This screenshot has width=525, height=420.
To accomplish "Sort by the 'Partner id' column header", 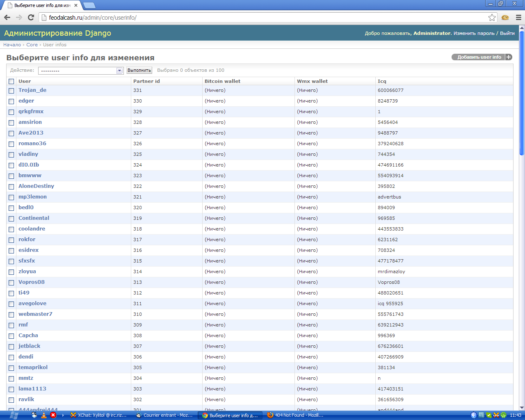I will click(146, 81).
